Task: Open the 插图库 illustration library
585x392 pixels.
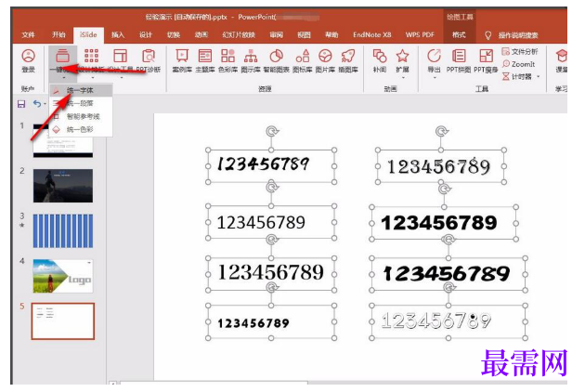Action: [348, 60]
